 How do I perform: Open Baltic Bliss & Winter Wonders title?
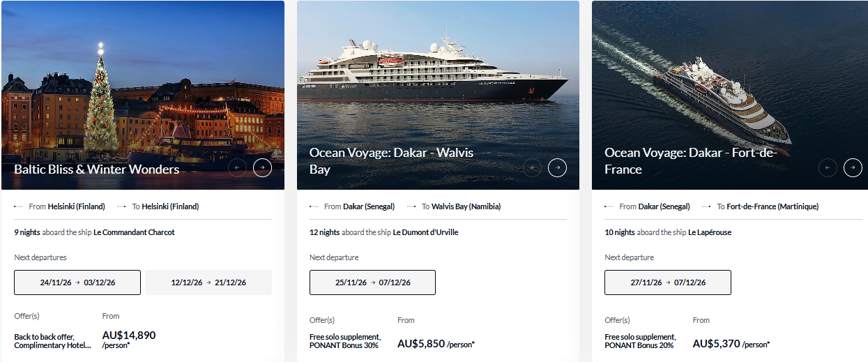click(97, 169)
